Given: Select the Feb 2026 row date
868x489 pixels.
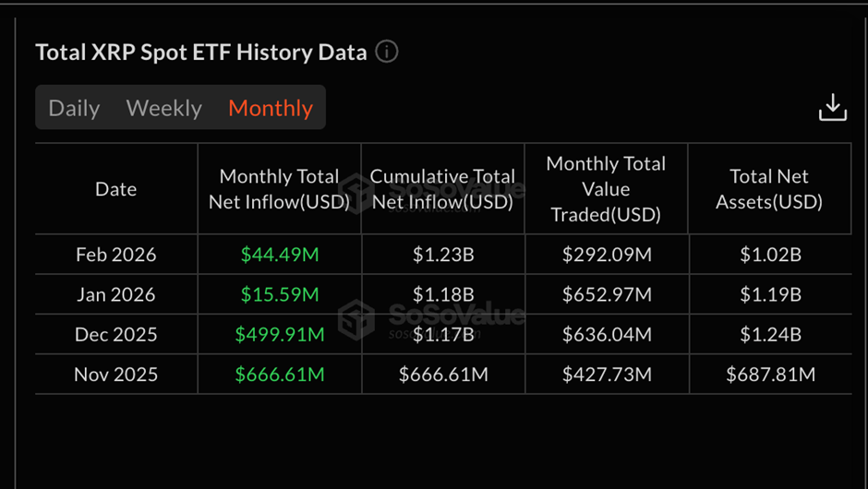Looking at the screenshot, I should click(115, 255).
